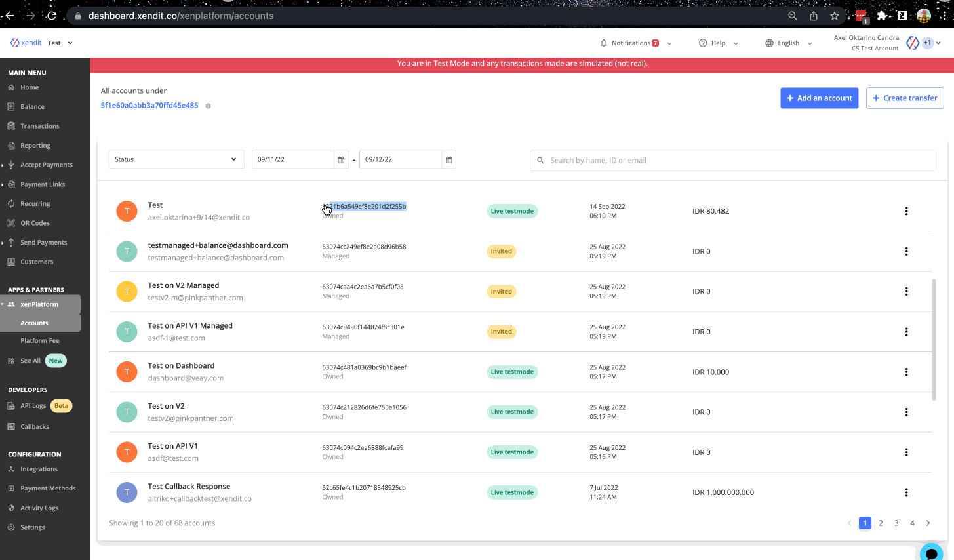Open Transactions menu item

tap(39, 126)
